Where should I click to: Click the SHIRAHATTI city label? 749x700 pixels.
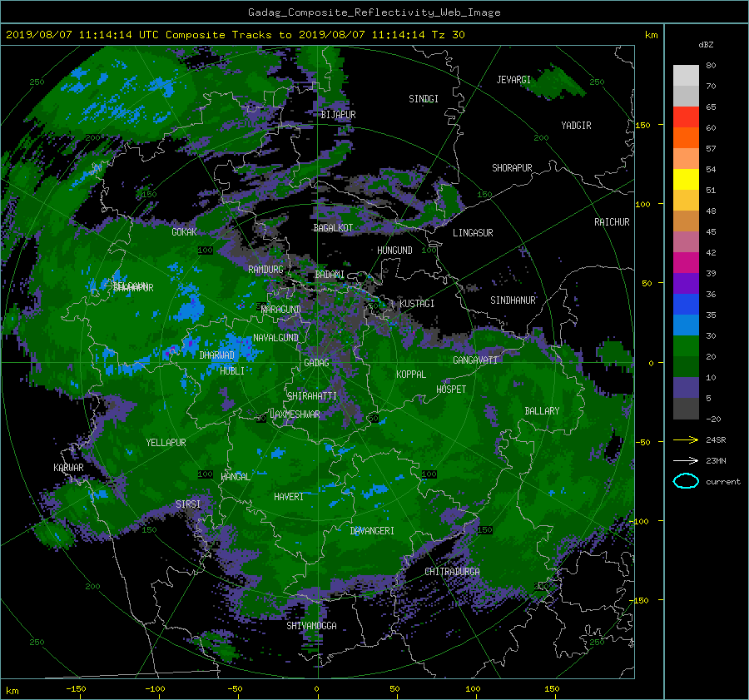click(312, 396)
